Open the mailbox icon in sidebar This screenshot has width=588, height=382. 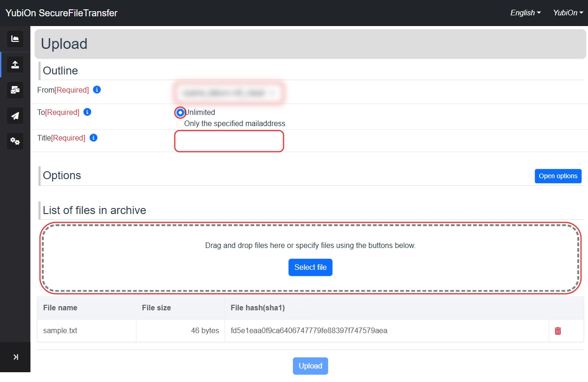(15, 90)
